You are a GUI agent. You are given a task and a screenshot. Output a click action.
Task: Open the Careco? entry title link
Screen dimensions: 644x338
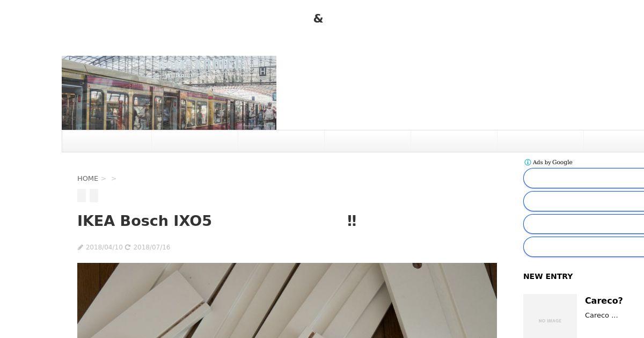604,300
